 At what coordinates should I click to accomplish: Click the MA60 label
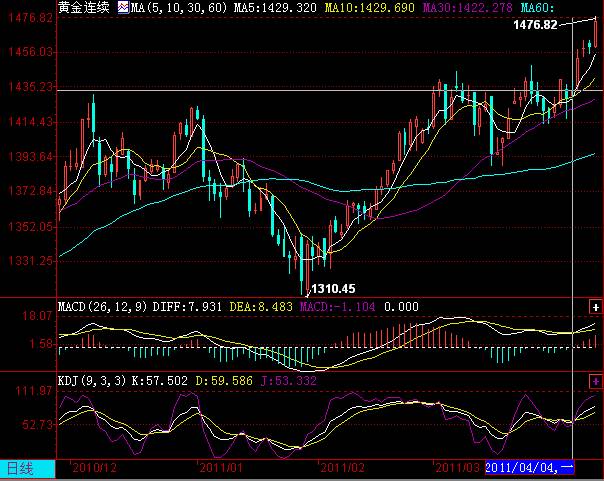click(537, 7)
